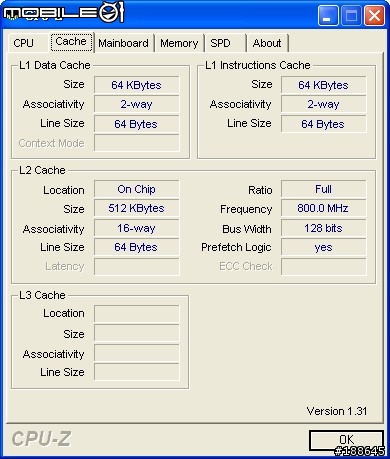Click the empty L3 Cache Associativity field
The width and height of the screenshot is (390, 459).
[x=136, y=353]
